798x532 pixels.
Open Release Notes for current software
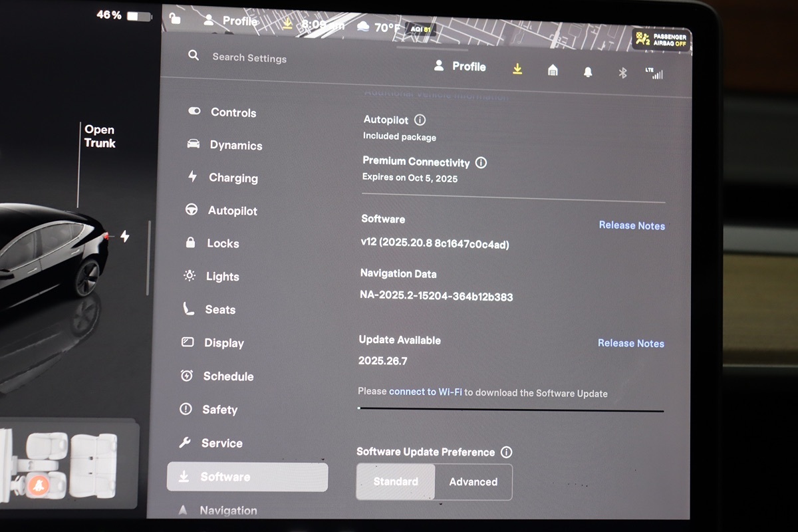[x=631, y=225]
